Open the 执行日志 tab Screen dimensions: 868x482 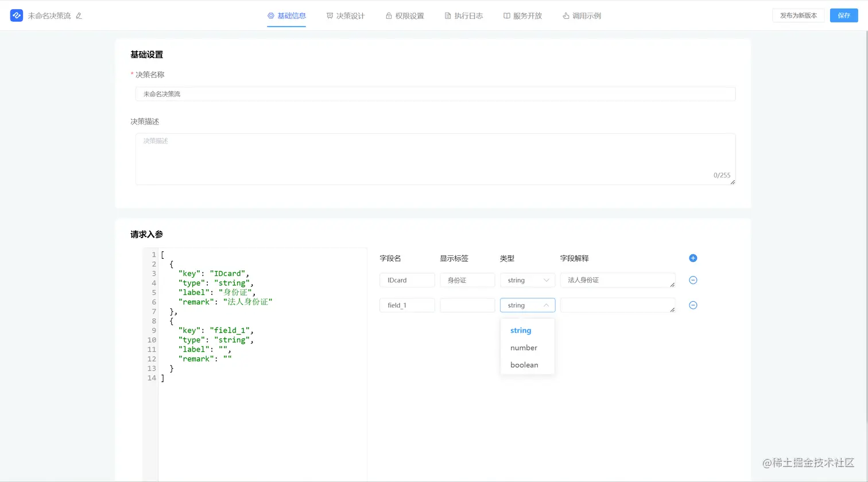click(464, 16)
